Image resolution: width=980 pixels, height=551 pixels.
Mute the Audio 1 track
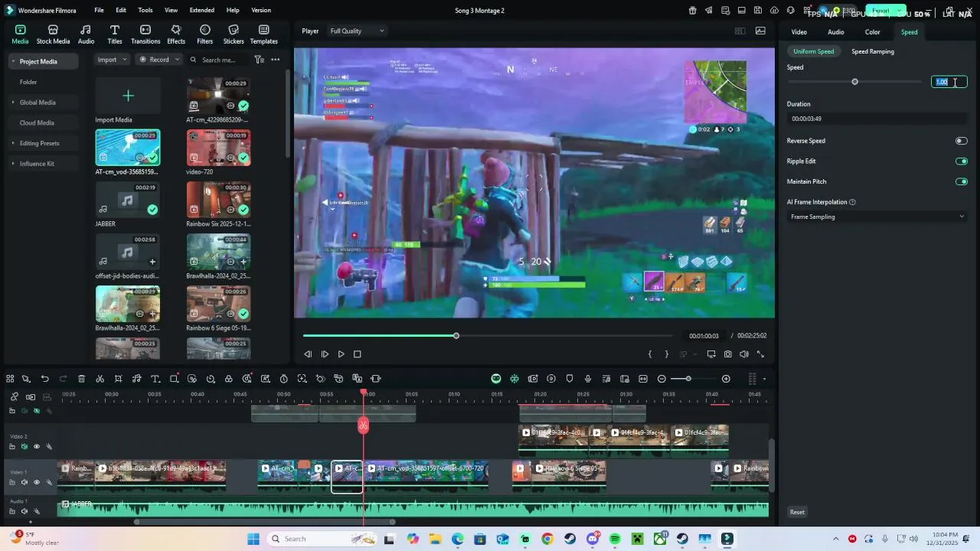coord(24,511)
